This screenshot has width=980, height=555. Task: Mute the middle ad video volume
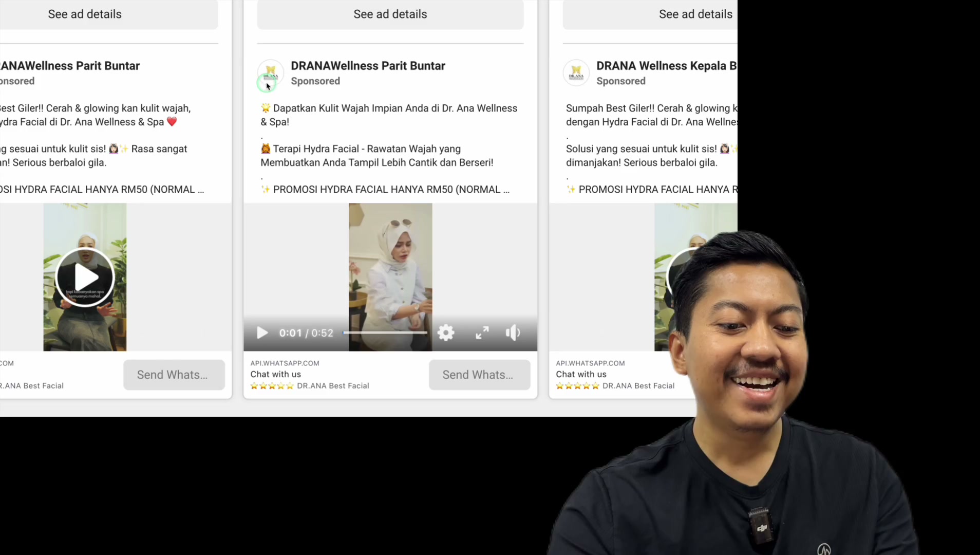(513, 333)
